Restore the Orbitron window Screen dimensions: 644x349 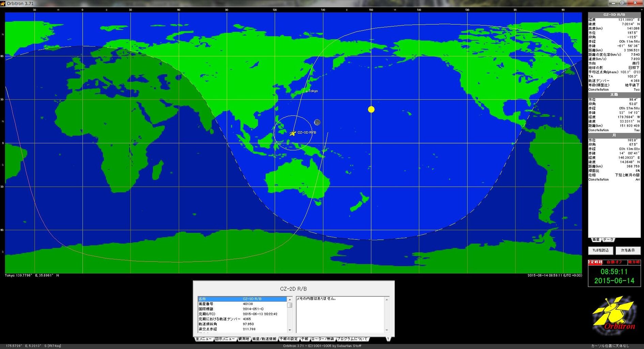pos(622,3)
